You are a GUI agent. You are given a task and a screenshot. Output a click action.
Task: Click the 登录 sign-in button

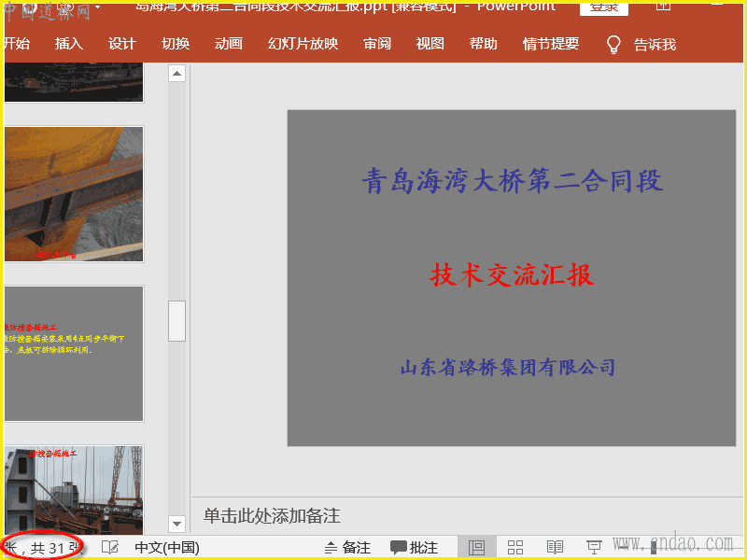click(604, 7)
